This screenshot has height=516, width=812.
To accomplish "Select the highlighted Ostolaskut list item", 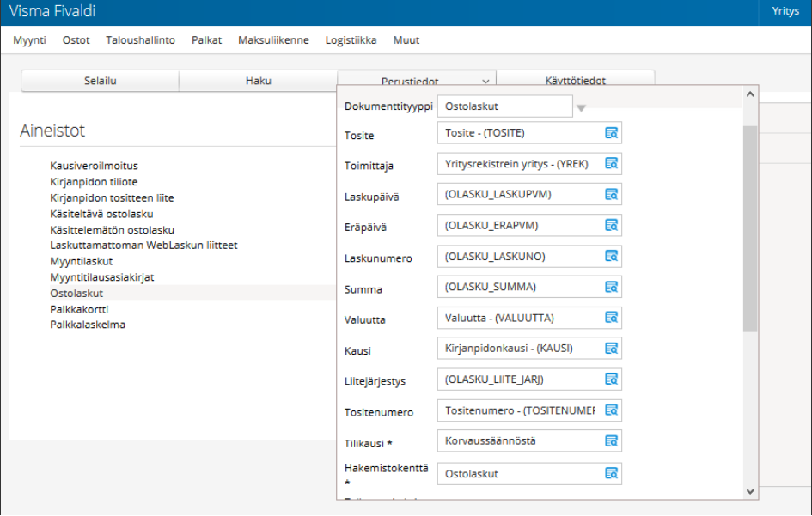I will [x=192, y=294].
